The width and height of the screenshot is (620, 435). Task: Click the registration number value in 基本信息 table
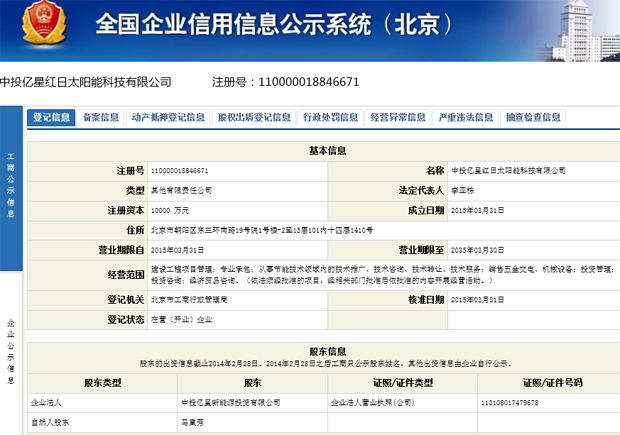click(179, 171)
